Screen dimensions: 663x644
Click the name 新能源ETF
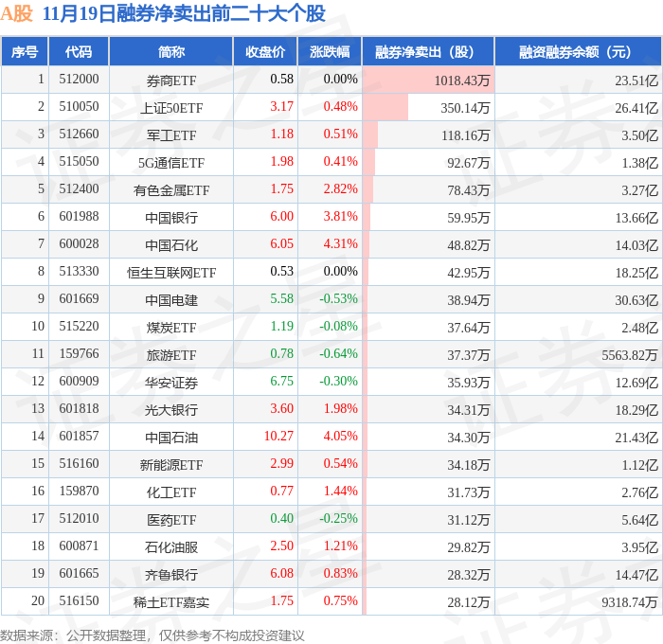[171, 465]
